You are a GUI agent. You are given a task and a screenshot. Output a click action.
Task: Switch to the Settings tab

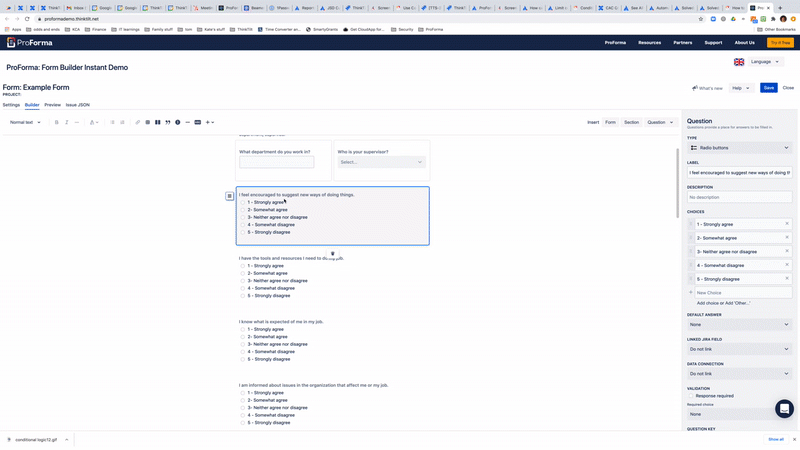point(11,105)
